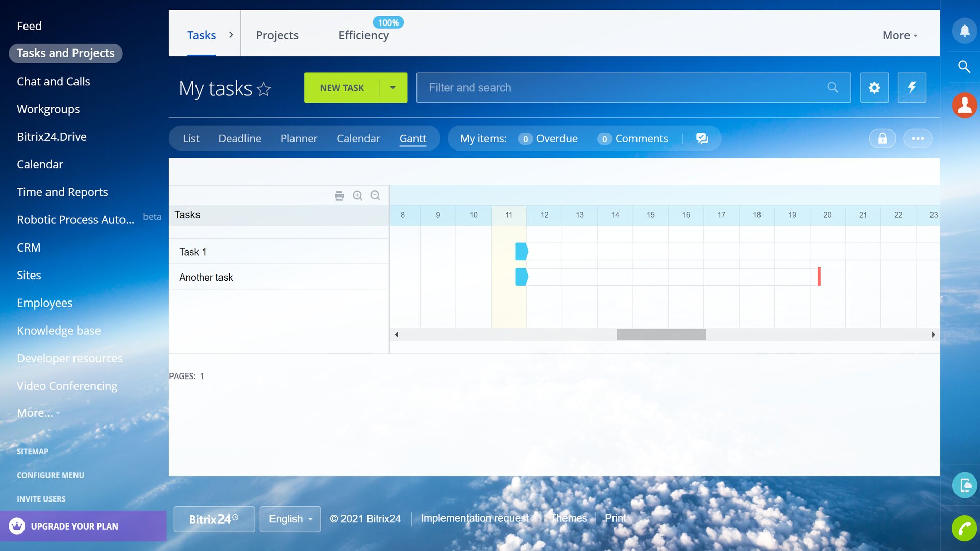Click the print/export Gantt icon
Image resolution: width=980 pixels, height=551 pixels.
[339, 195]
